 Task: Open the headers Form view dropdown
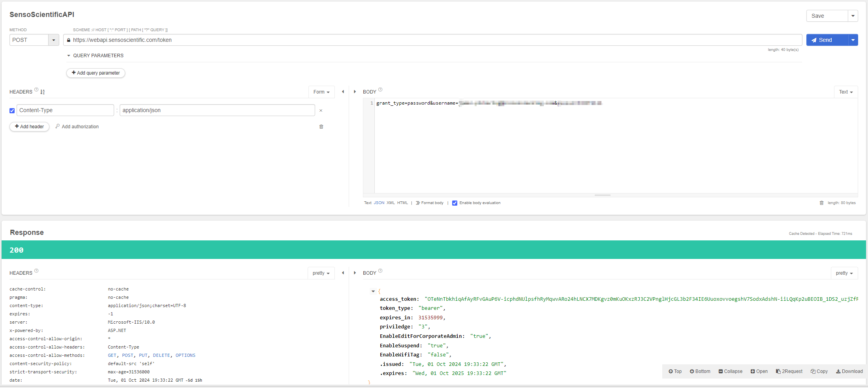(321, 92)
